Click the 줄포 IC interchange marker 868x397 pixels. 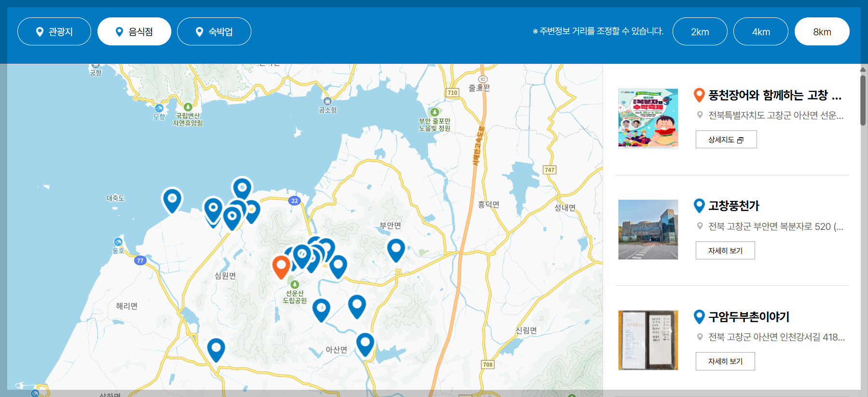click(482, 79)
